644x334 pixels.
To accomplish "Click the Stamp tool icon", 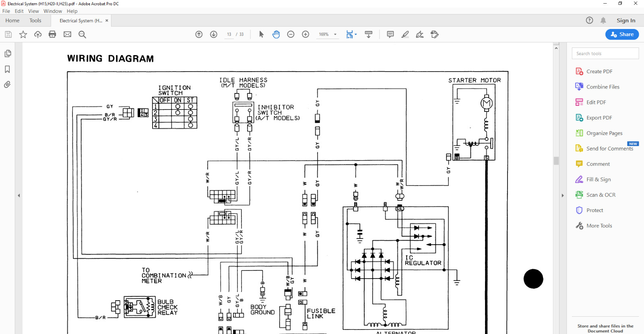I will (x=435, y=35).
